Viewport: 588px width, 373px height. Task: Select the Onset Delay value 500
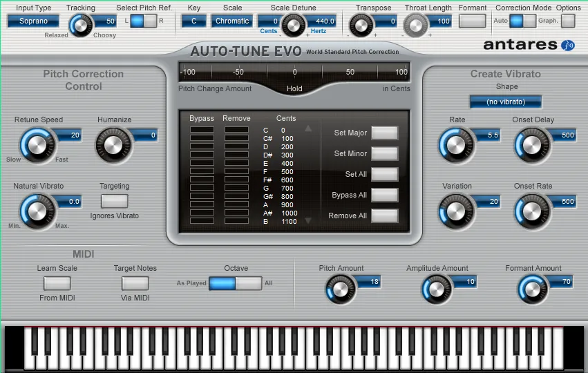pyautogui.click(x=564, y=135)
